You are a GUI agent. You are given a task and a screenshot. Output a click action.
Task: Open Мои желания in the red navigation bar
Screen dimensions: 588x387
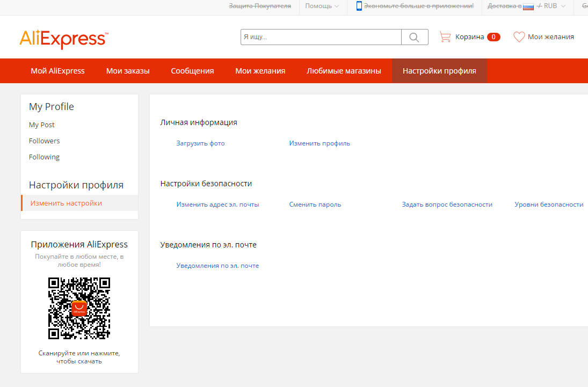point(260,71)
